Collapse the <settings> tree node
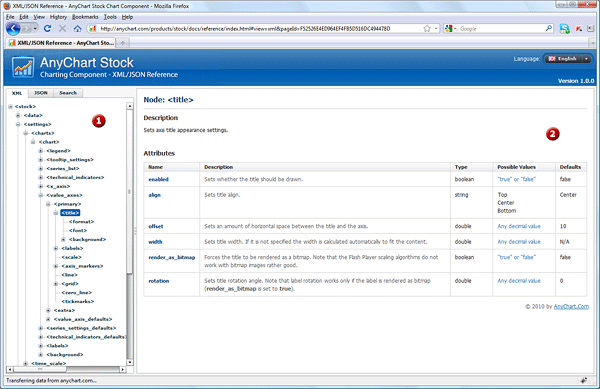Viewport: 600px width, 389px height. pos(18,124)
